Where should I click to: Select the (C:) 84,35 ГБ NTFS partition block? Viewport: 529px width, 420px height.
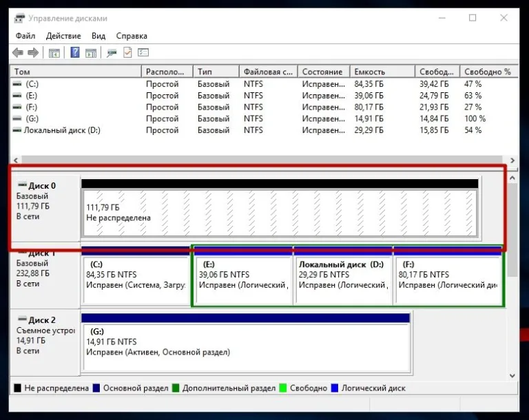(x=136, y=280)
